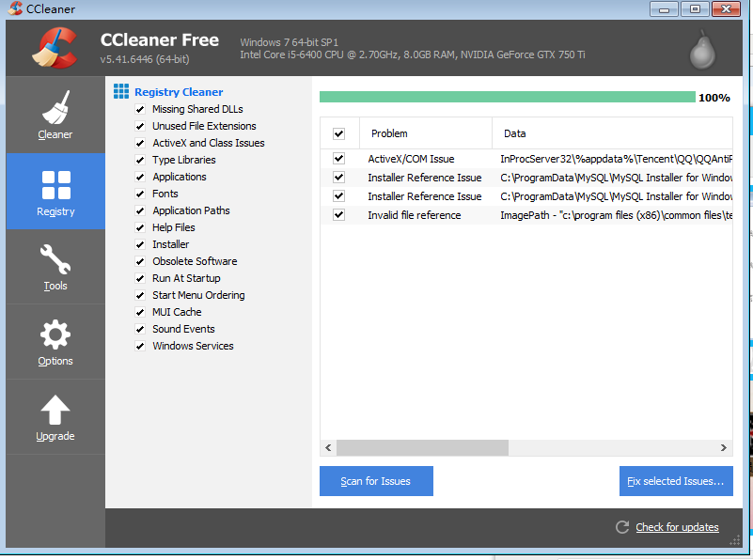Open the Cleaner section broom icon
This screenshot has height=560, width=753.
tap(55, 107)
